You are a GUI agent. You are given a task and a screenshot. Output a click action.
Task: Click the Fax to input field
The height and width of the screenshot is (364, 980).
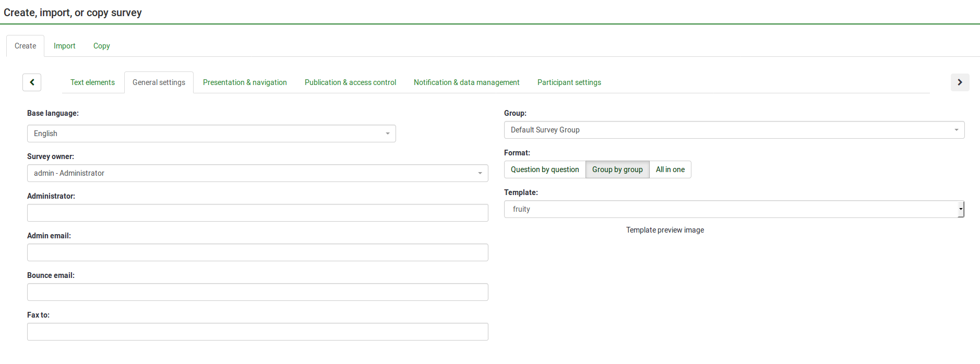tap(257, 332)
